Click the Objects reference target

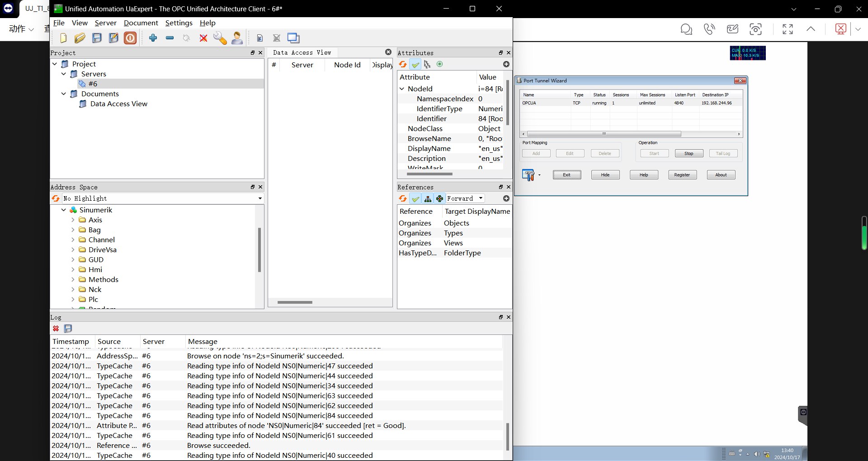(x=457, y=223)
